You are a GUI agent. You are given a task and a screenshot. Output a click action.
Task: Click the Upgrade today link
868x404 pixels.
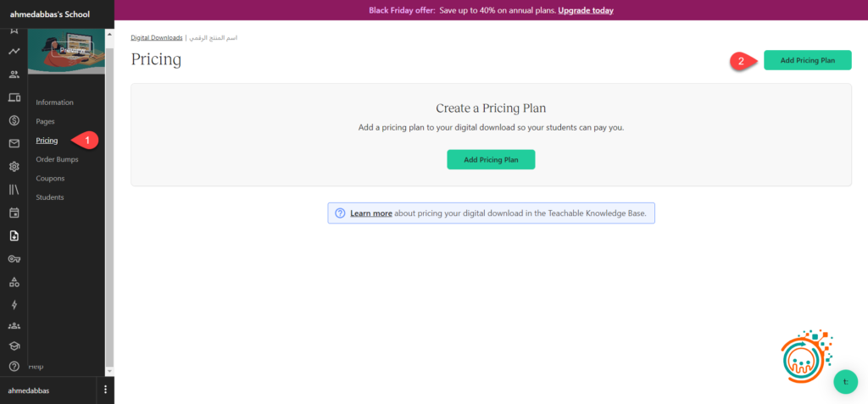coord(586,10)
